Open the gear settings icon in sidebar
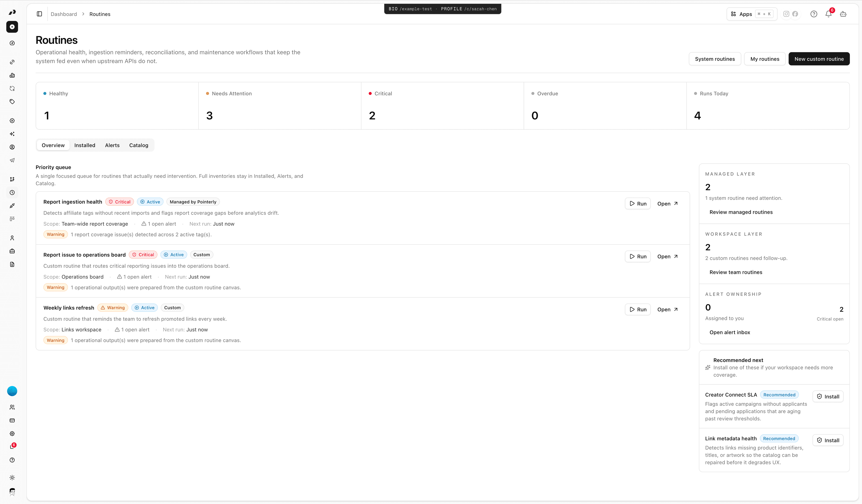Screen dimensions: 862x504 [x=12, y=434]
